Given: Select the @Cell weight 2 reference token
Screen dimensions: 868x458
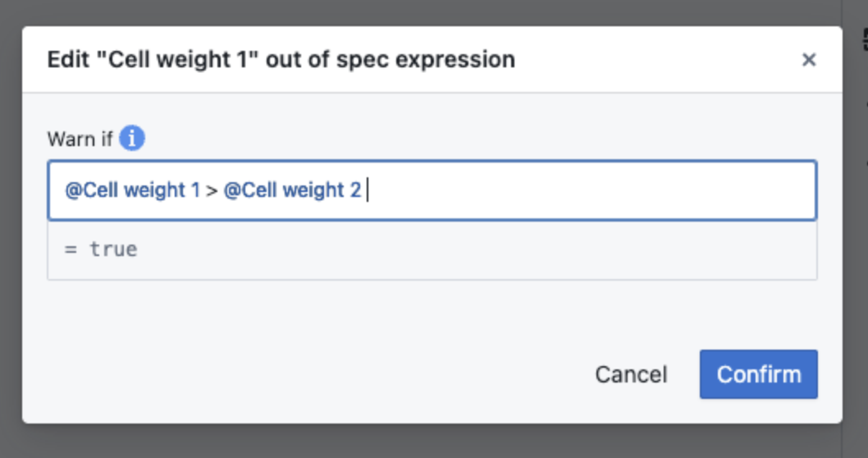Looking at the screenshot, I should coord(292,190).
